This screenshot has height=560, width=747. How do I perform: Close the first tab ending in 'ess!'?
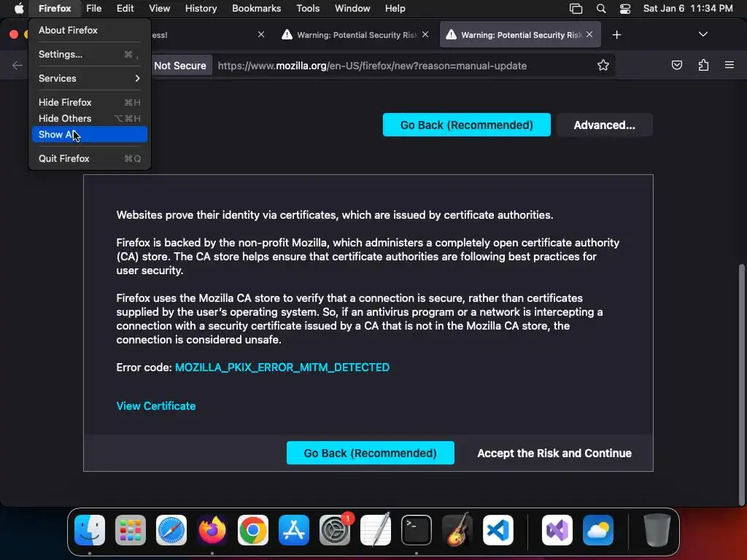coord(261,34)
